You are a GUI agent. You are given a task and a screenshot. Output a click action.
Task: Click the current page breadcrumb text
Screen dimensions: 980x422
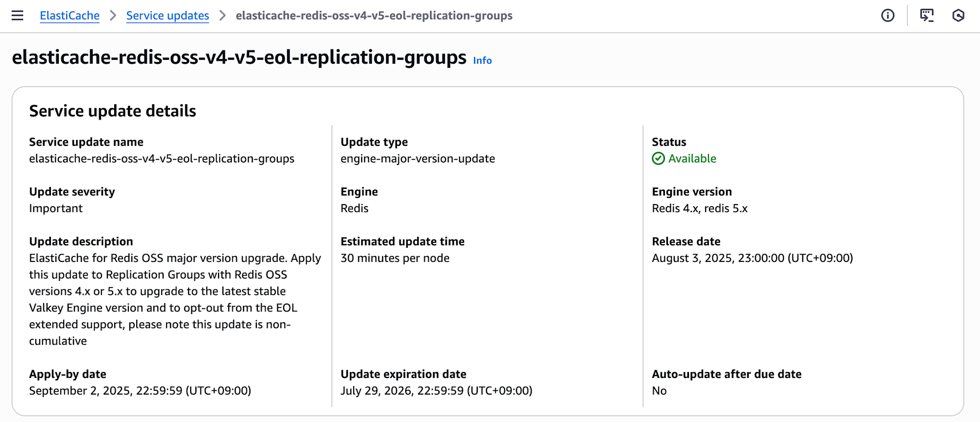[374, 16]
